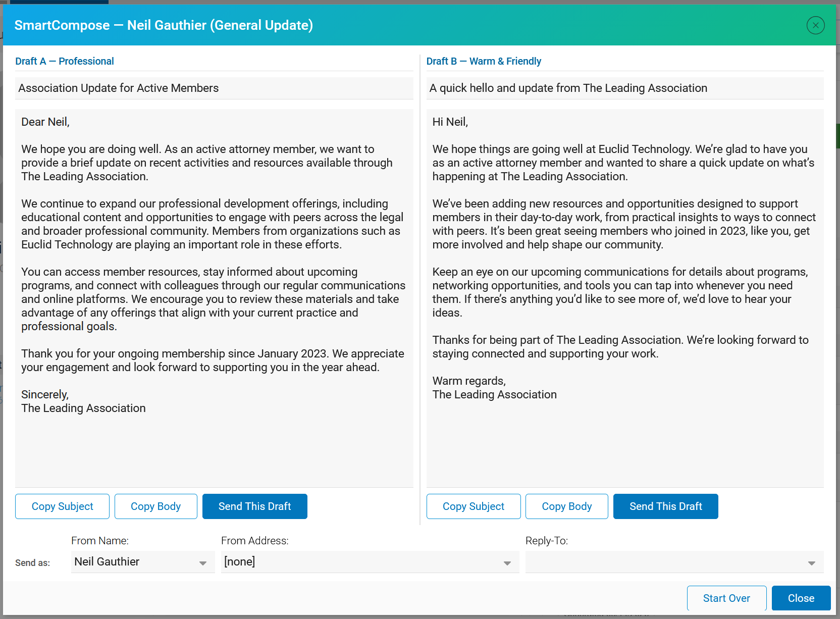Open the From Name dropdown arrow

point(203,563)
